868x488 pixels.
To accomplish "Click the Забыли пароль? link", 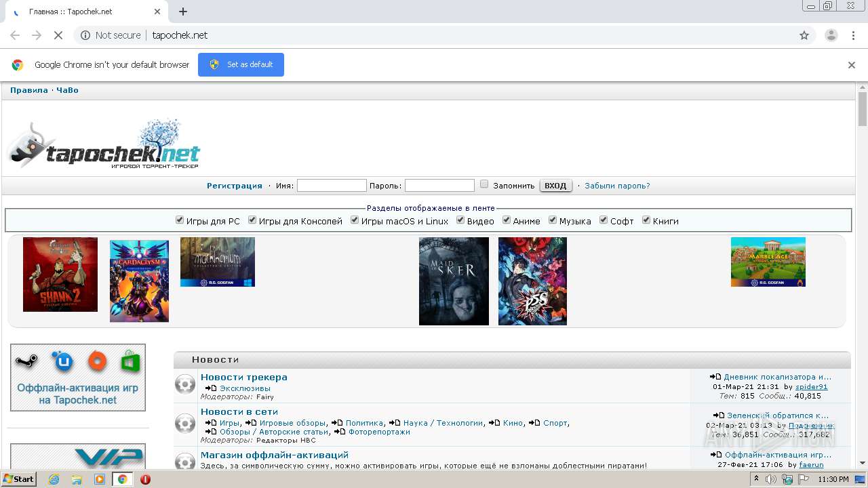I will (617, 186).
